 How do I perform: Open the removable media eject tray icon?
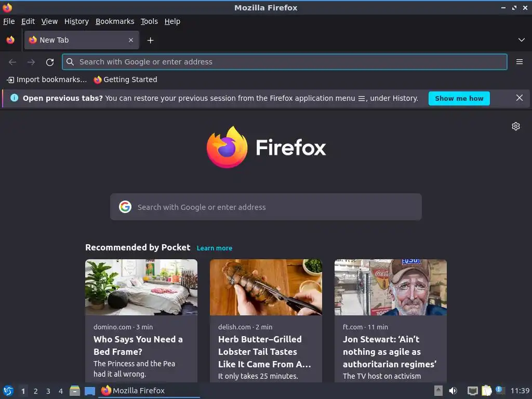[x=438, y=391]
